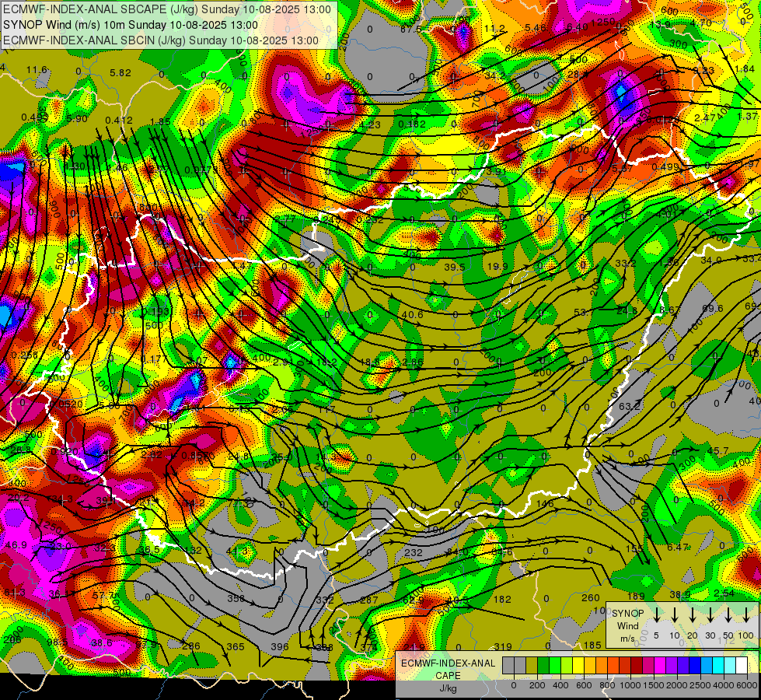Click the 63.2 value on the map

pyautogui.click(x=630, y=406)
